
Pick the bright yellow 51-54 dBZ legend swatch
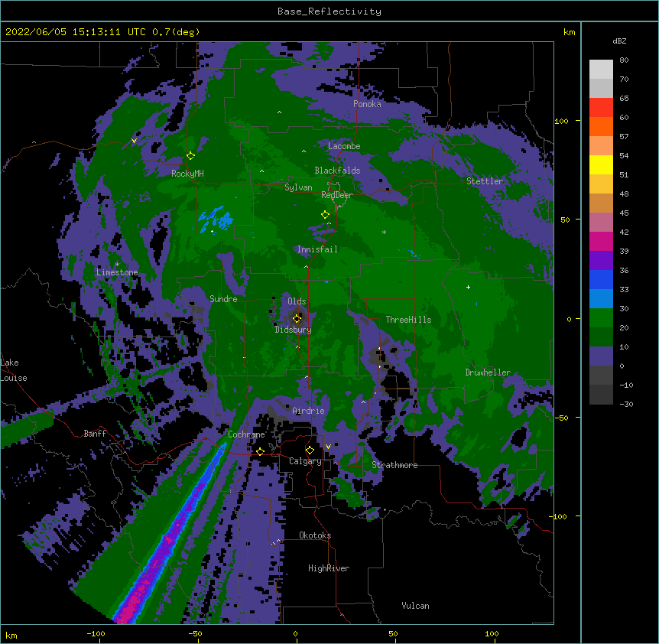[601, 164]
